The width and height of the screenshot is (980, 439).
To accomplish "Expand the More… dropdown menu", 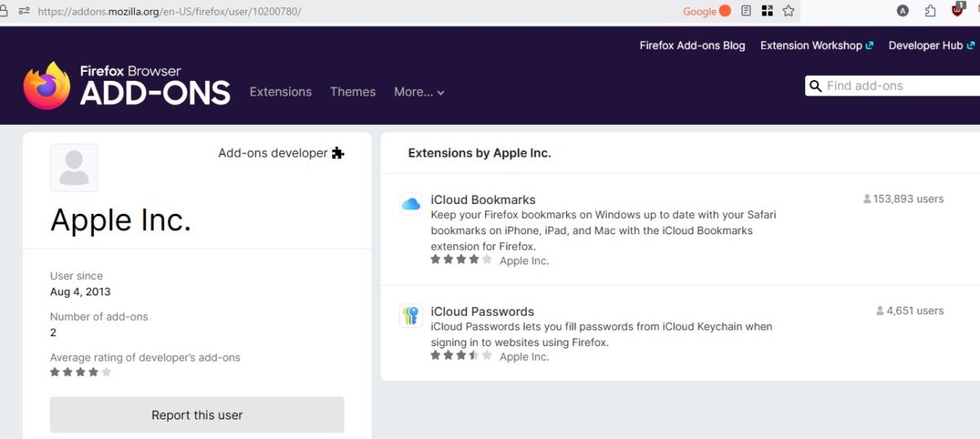I will tap(419, 92).
